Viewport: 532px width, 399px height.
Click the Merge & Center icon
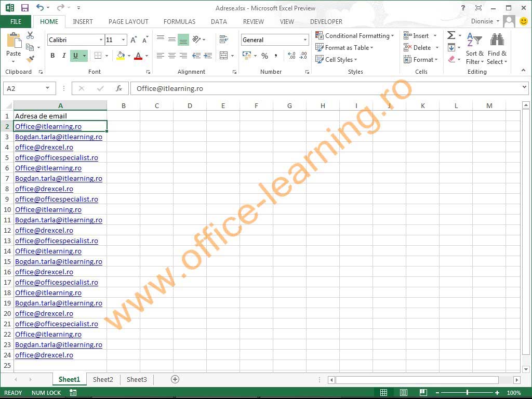pyautogui.click(x=223, y=55)
